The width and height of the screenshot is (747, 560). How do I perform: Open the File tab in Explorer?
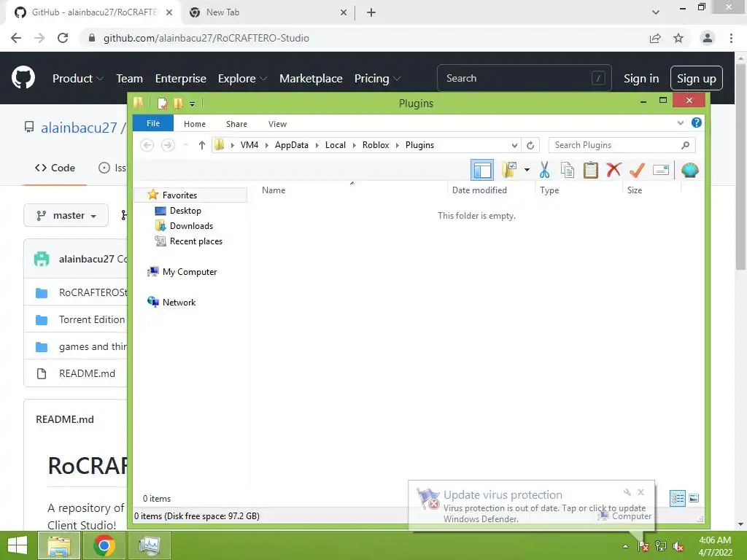pos(153,123)
